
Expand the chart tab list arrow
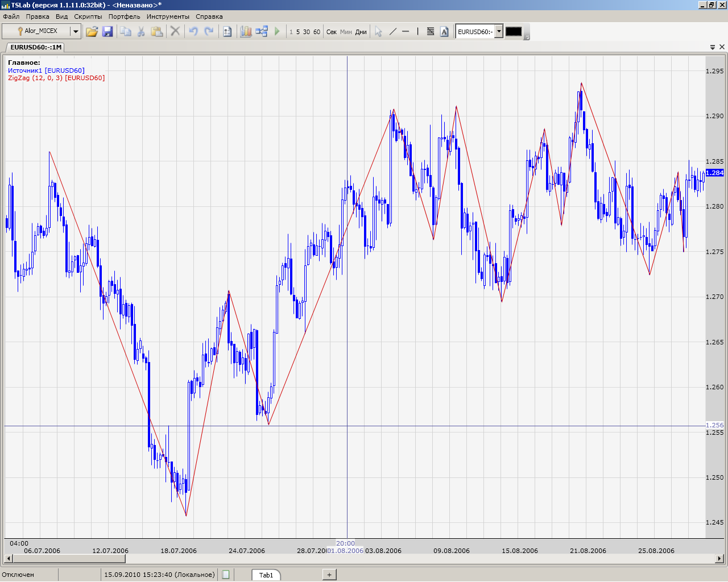pyautogui.click(x=713, y=47)
